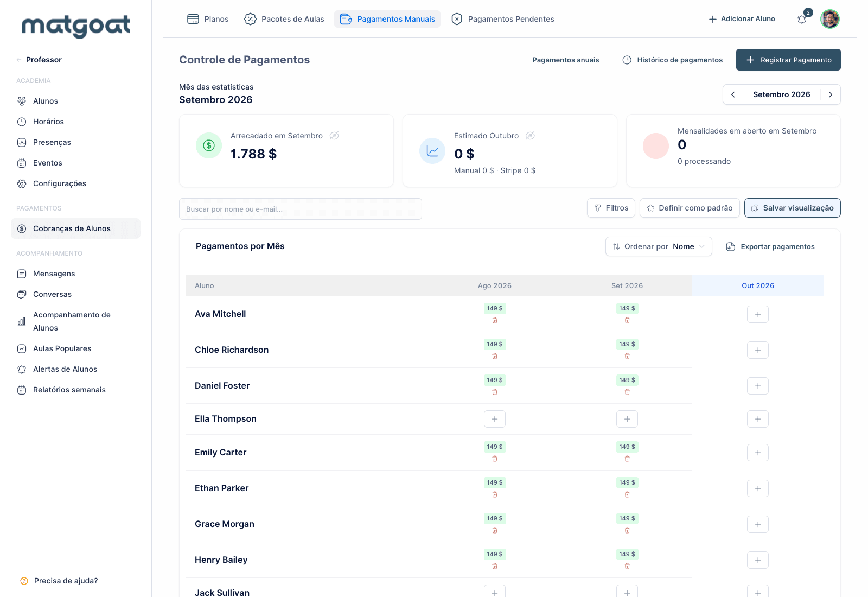Open Alunos in the sidebar

click(75, 101)
